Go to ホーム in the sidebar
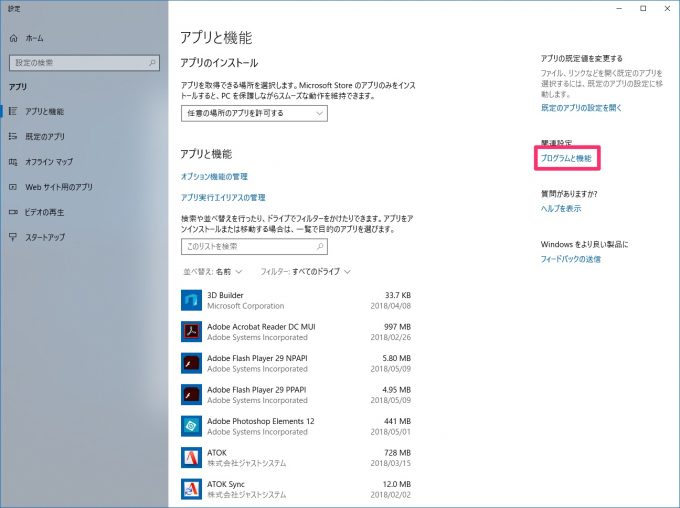The image size is (680, 508). [x=34, y=38]
